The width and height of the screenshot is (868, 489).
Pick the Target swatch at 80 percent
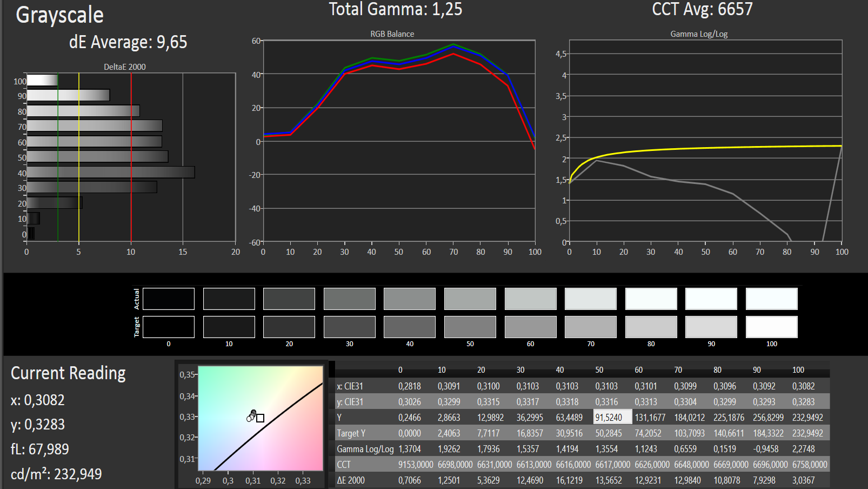coord(651,327)
